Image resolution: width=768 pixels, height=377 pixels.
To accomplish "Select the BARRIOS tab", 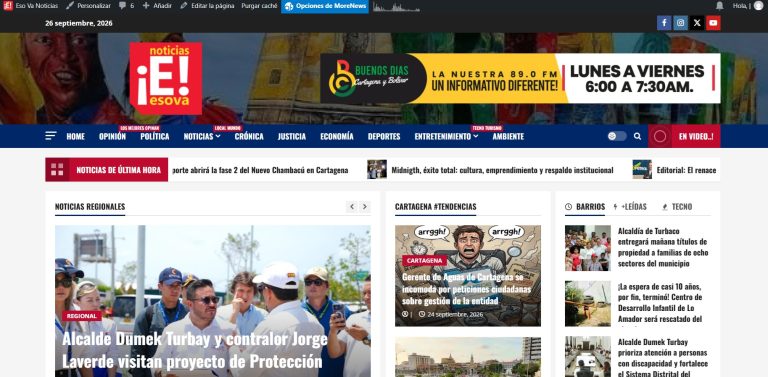I will point(585,207).
